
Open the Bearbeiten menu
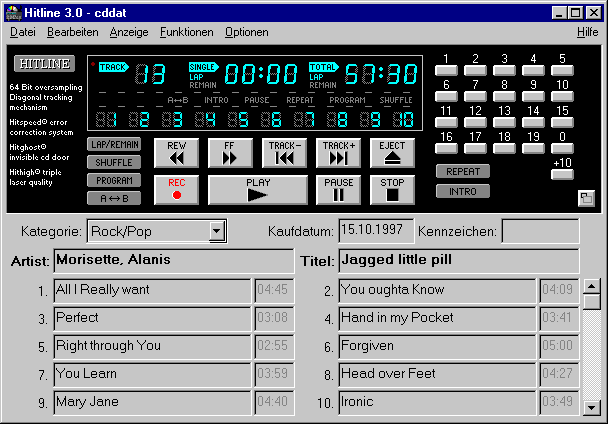click(73, 32)
